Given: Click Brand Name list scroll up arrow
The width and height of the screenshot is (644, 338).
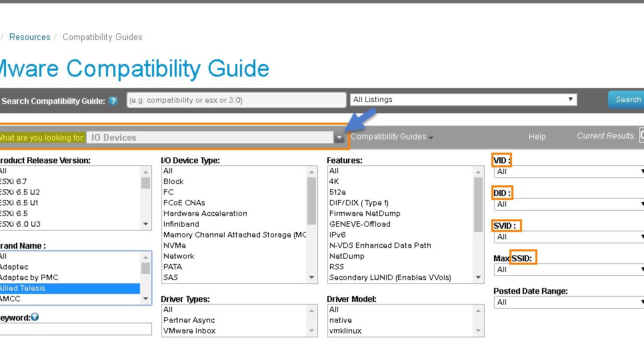Looking at the screenshot, I should (x=146, y=257).
